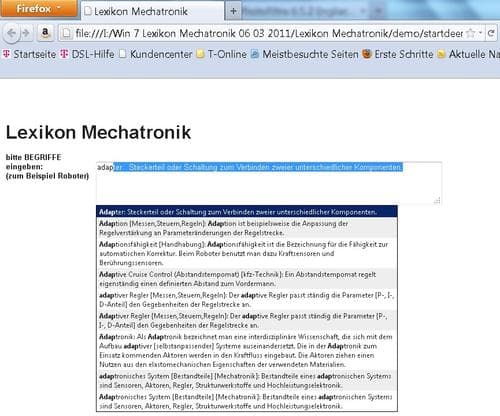This screenshot has width=500, height=416.
Task: Click the forward navigation arrow
Action: pyautogui.click(x=26, y=33)
